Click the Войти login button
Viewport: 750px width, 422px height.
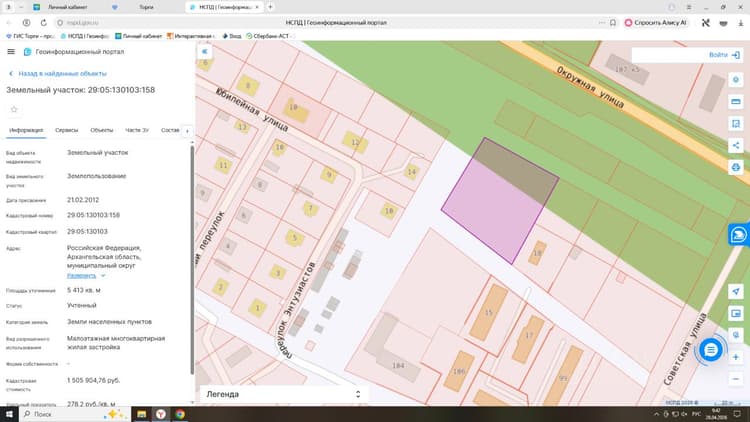pos(724,55)
